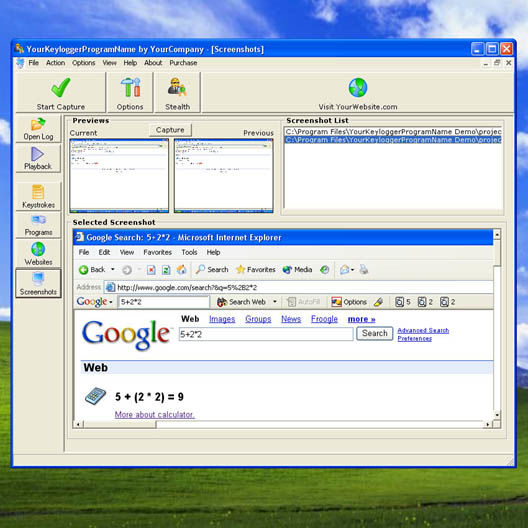Click IE Print icon in screenshot

[364, 269]
